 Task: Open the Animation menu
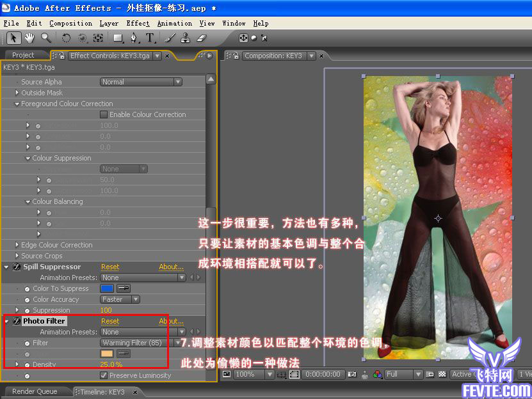coord(174,24)
